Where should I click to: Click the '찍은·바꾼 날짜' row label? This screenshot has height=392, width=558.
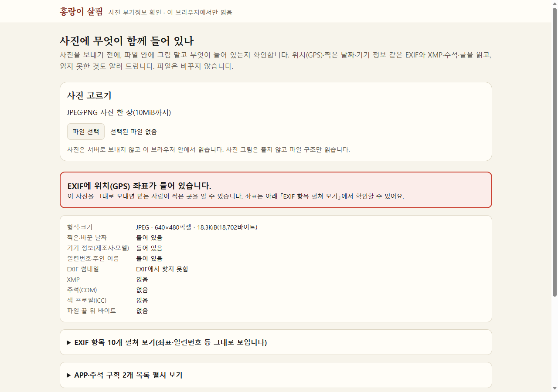point(87,238)
